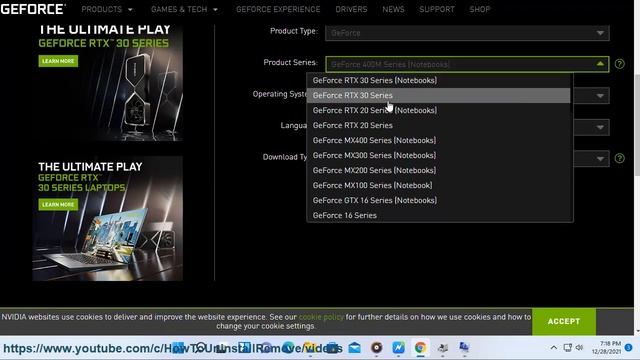This screenshot has width=640, height=360.
Task: Select GeForce GTX 16 Series (Notebooks)
Action: (439, 200)
